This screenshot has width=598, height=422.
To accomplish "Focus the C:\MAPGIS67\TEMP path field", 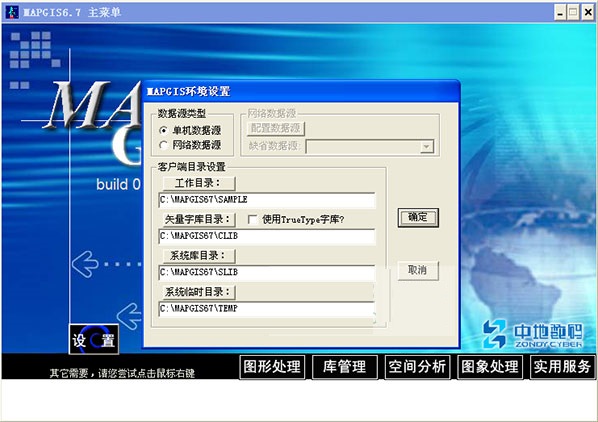I will 267,309.
